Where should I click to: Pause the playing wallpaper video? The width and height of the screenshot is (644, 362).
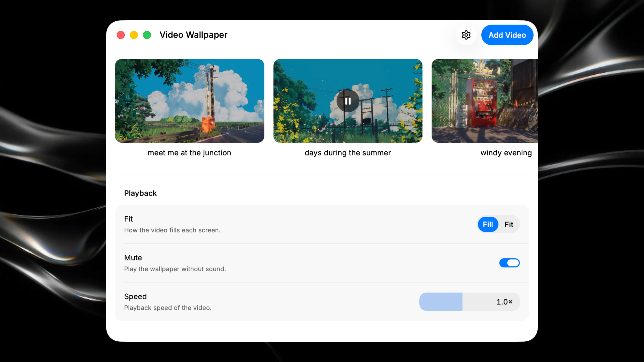[348, 101]
